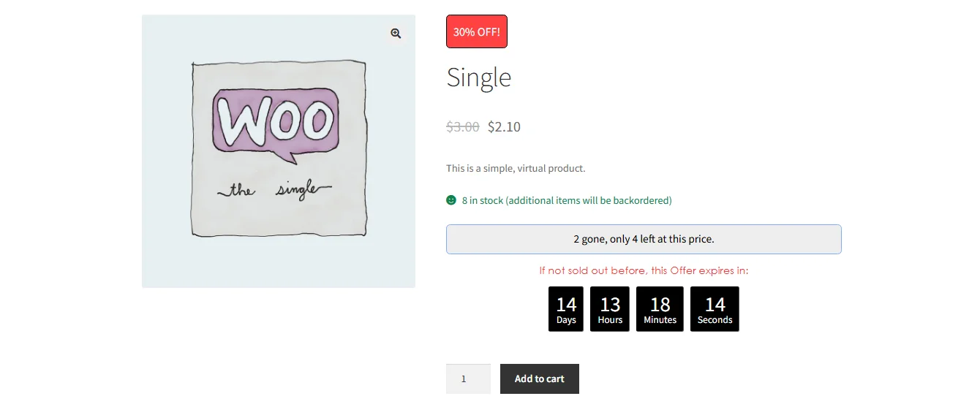Click the green smiley stock icon
This screenshot has height=407, width=980.
click(451, 200)
